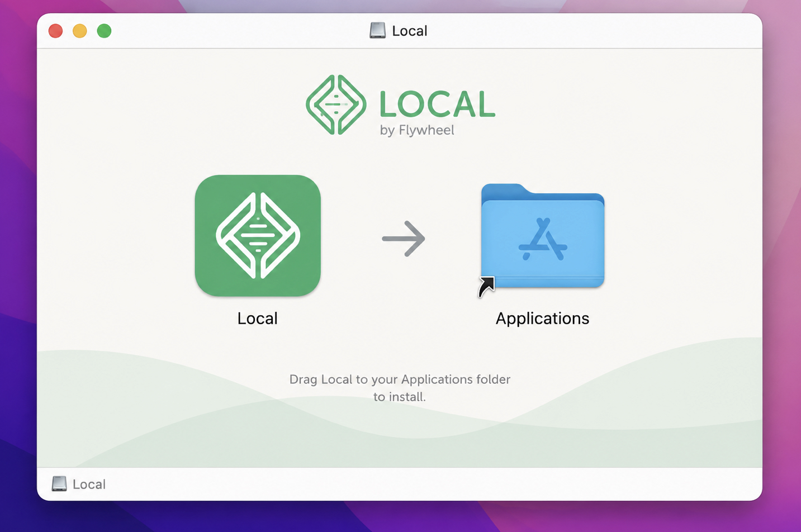Minimize the Local window with yellow button
This screenshot has height=532, width=801.
[80, 31]
